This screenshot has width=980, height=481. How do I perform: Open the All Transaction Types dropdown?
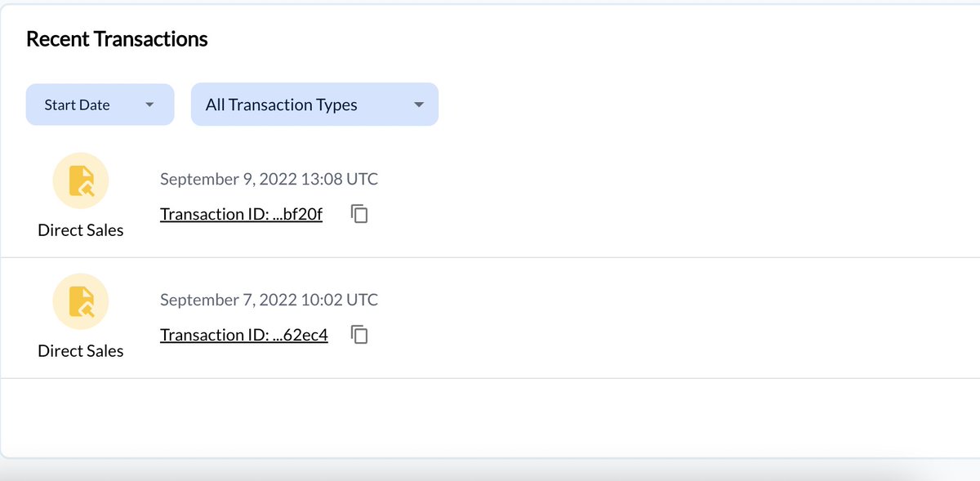pyautogui.click(x=314, y=105)
